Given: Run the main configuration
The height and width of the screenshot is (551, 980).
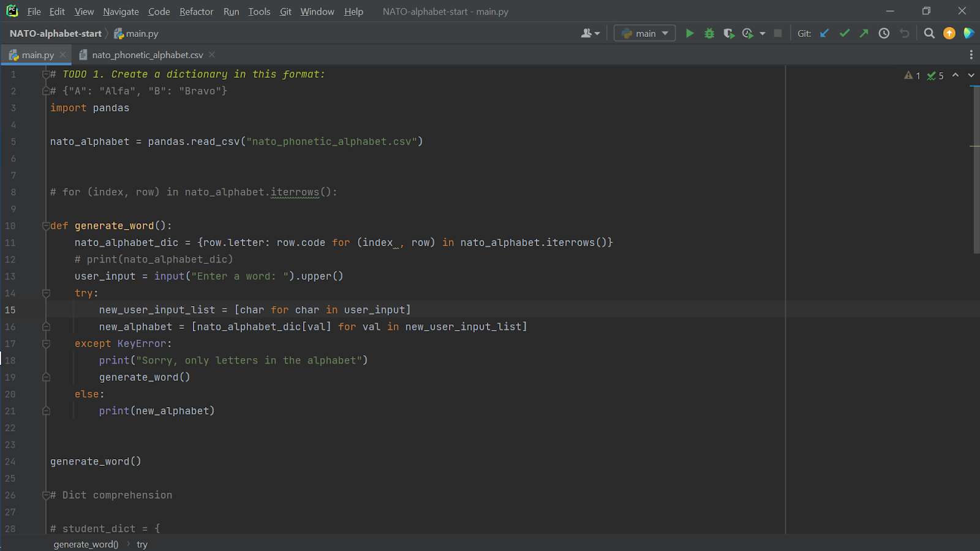Looking at the screenshot, I should (690, 34).
